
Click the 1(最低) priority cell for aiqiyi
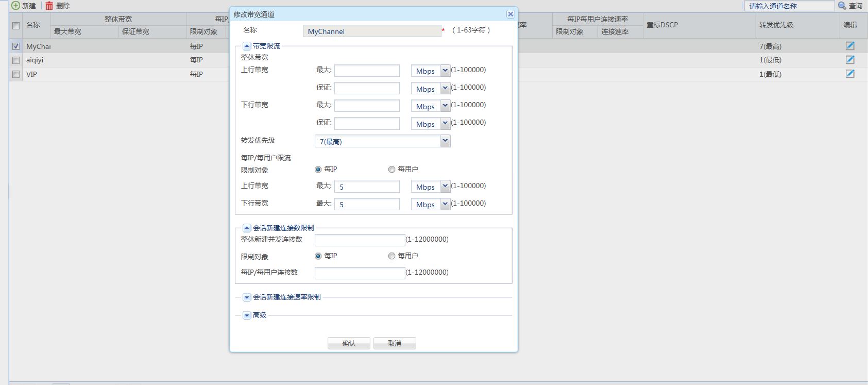point(770,60)
